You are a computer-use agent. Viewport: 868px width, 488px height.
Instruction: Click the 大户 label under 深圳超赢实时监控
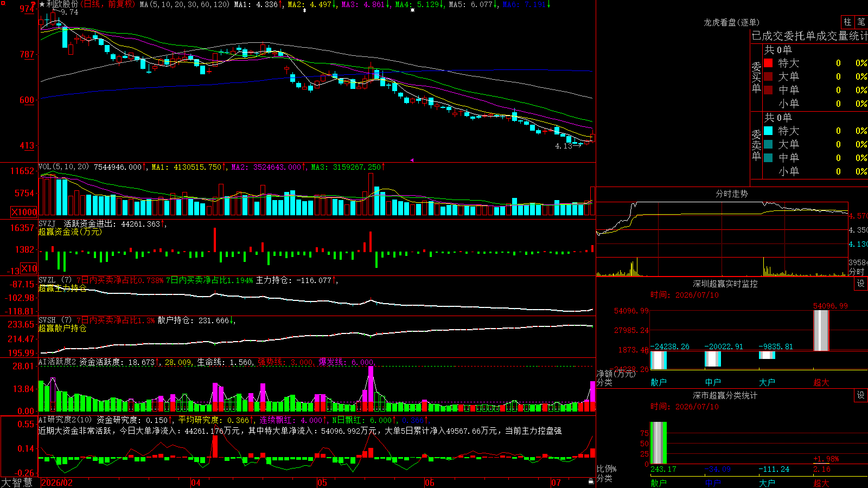point(767,382)
